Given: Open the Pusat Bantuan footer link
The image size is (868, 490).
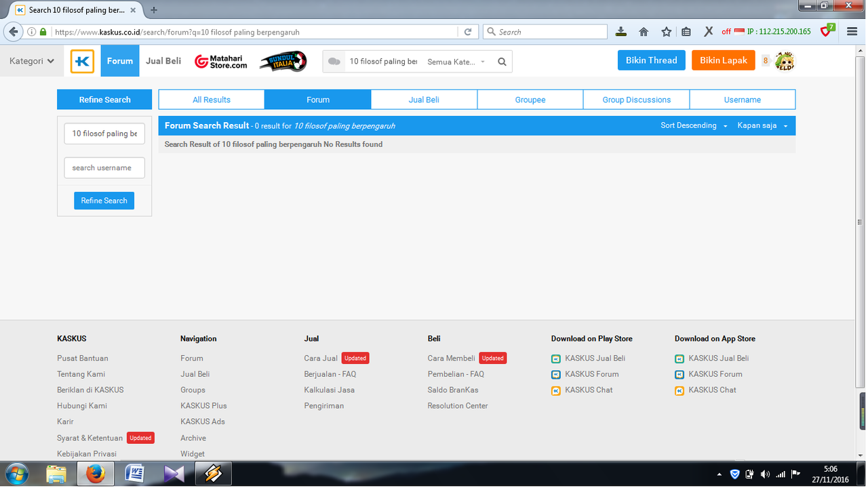Looking at the screenshot, I should coord(83,359).
